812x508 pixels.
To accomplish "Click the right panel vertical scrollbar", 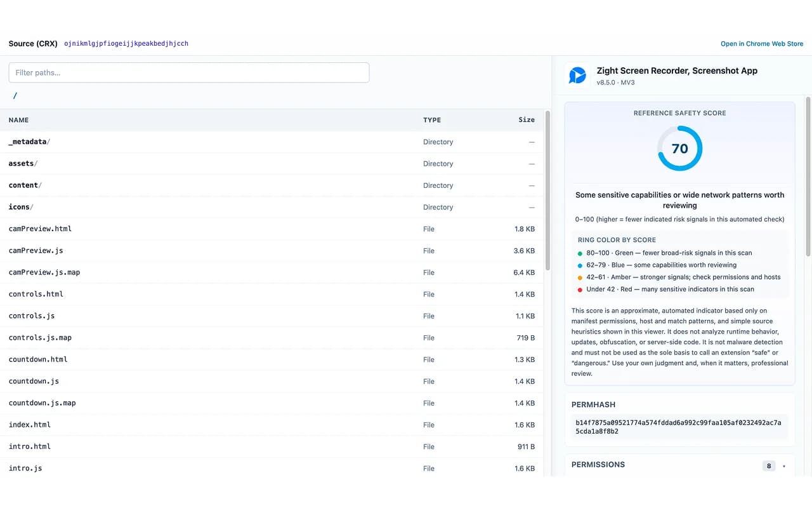I will pos(808,177).
